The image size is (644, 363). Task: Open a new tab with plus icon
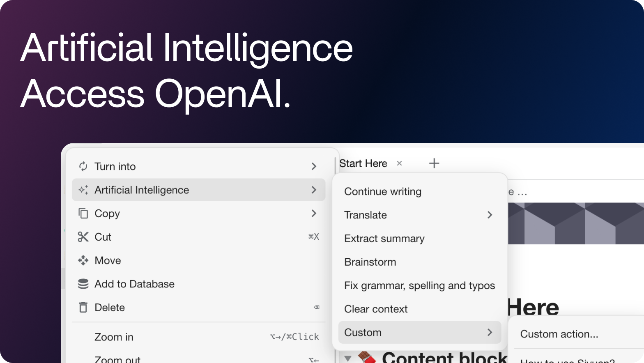click(434, 163)
